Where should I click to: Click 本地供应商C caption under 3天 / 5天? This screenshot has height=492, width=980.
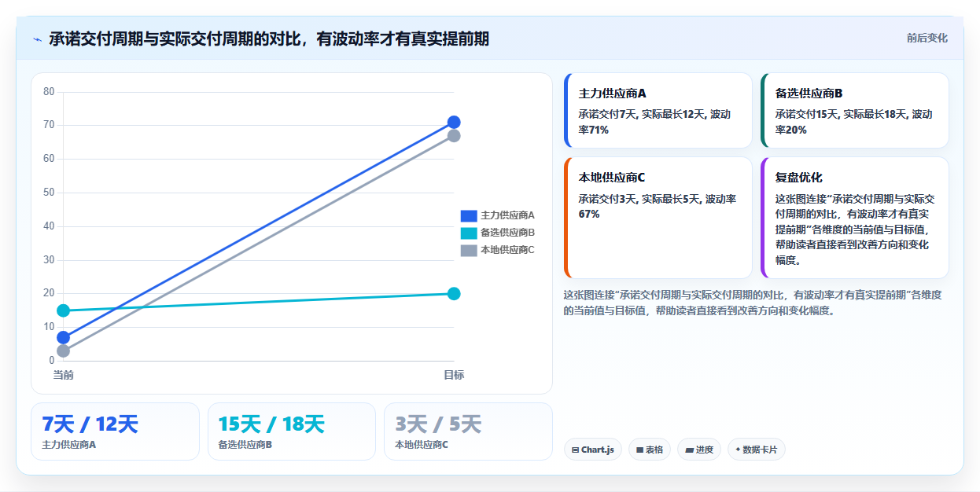[422, 445]
